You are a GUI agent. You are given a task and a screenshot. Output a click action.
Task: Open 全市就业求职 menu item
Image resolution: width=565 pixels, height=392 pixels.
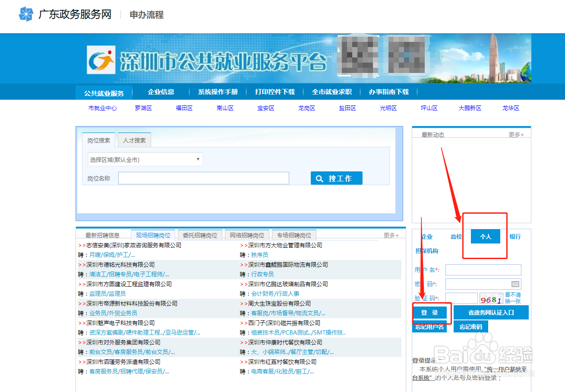point(332,92)
